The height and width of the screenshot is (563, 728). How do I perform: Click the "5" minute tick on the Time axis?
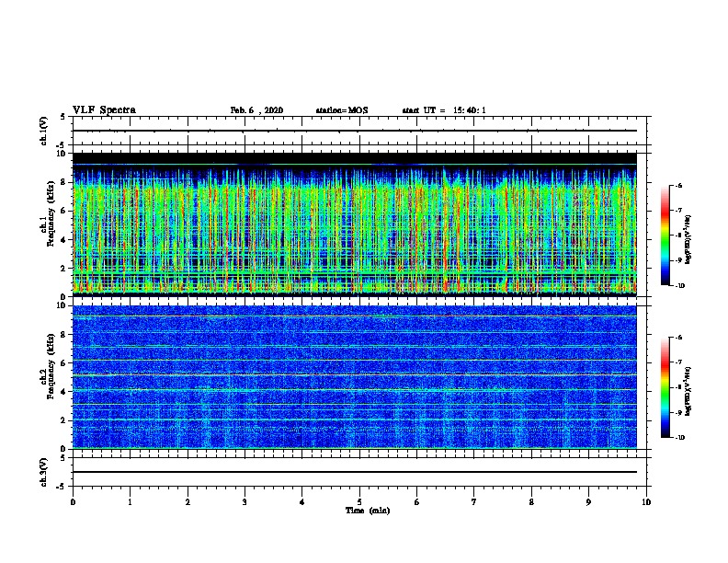click(x=359, y=502)
